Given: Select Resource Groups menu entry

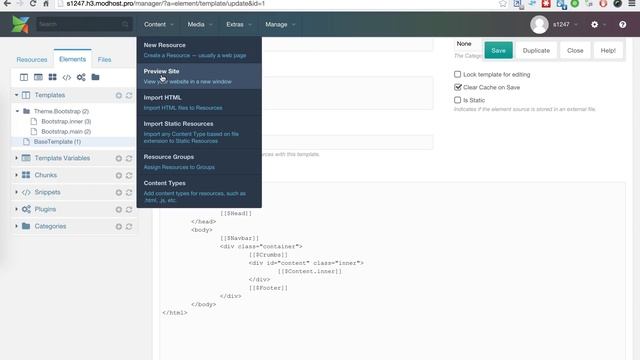Looking at the screenshot, I should (x=199, y=162).
